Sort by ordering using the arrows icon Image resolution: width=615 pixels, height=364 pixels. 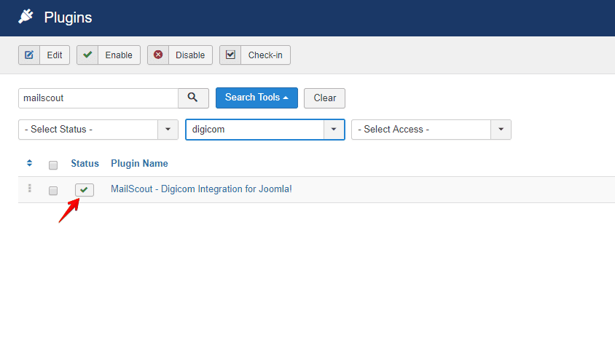(29, 163)
